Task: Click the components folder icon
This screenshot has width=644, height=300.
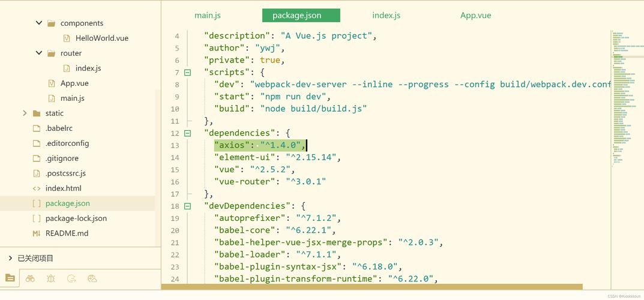Action: tap(52, 23)
